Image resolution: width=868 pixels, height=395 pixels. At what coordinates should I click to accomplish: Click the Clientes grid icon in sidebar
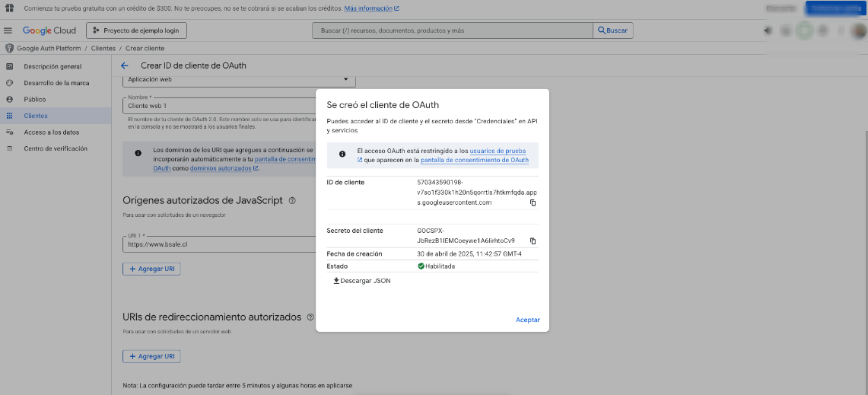[9, 116]
